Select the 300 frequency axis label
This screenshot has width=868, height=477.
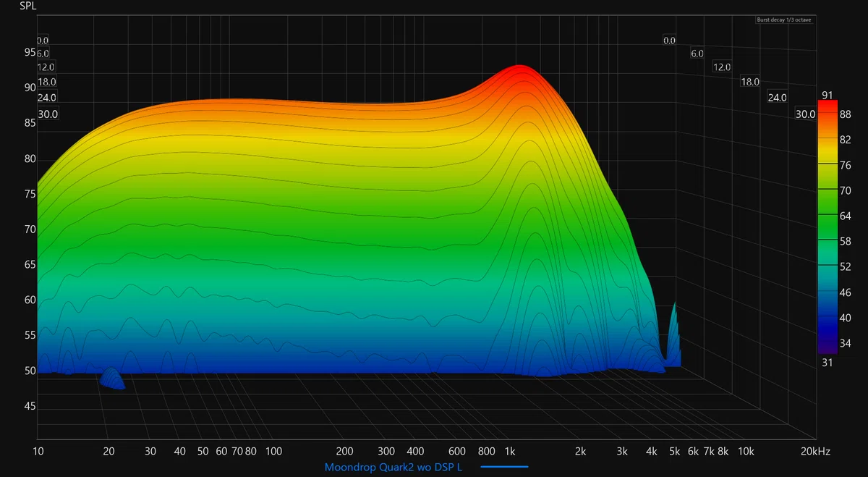pos(386,452)
